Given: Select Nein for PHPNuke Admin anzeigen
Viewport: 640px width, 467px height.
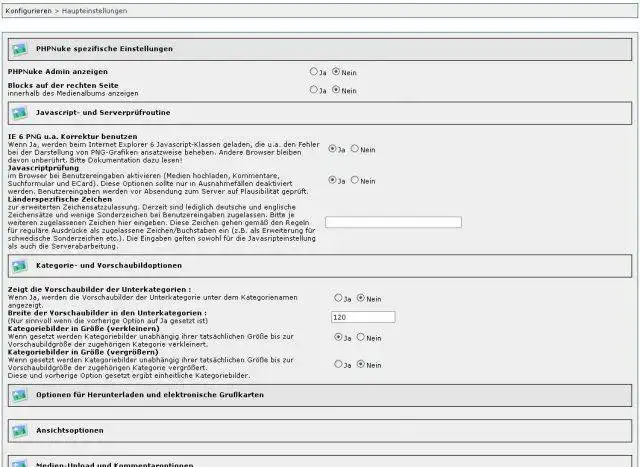Looking at the screenshot, I should point(336,71).
